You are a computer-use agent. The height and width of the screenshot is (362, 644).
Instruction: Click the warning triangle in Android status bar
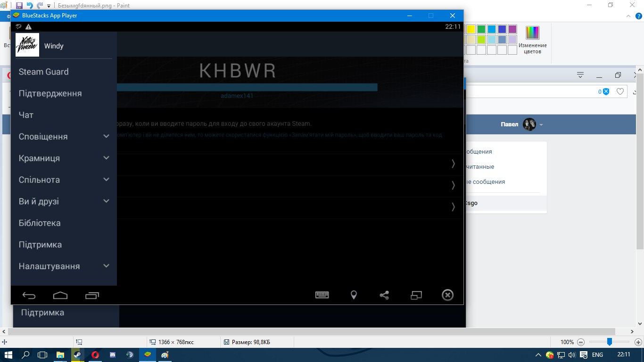(x=28, y=27)
